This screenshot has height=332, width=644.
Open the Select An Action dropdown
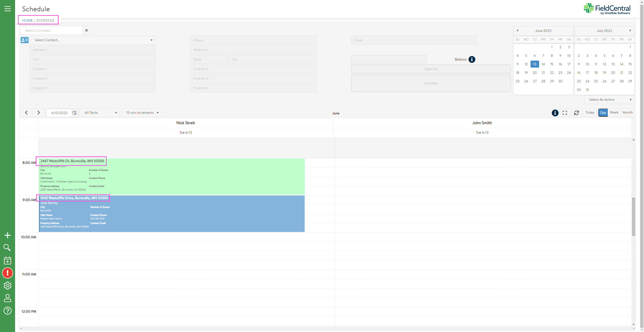609,100
